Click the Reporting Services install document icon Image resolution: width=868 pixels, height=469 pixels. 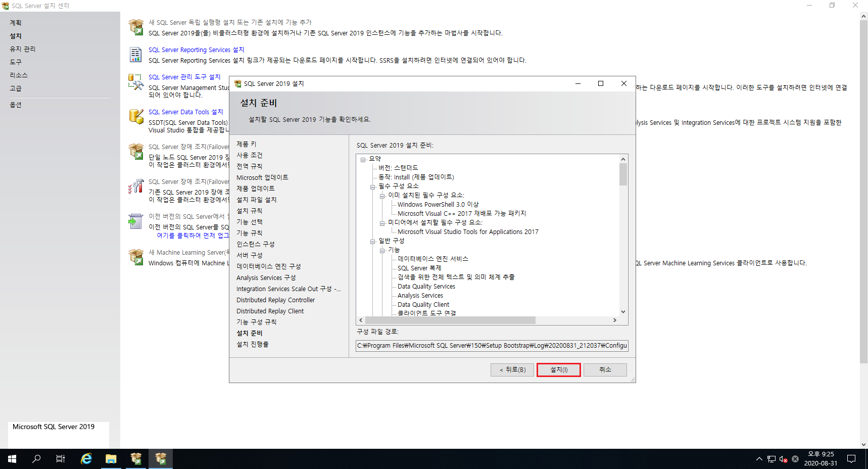coord(136,55)
